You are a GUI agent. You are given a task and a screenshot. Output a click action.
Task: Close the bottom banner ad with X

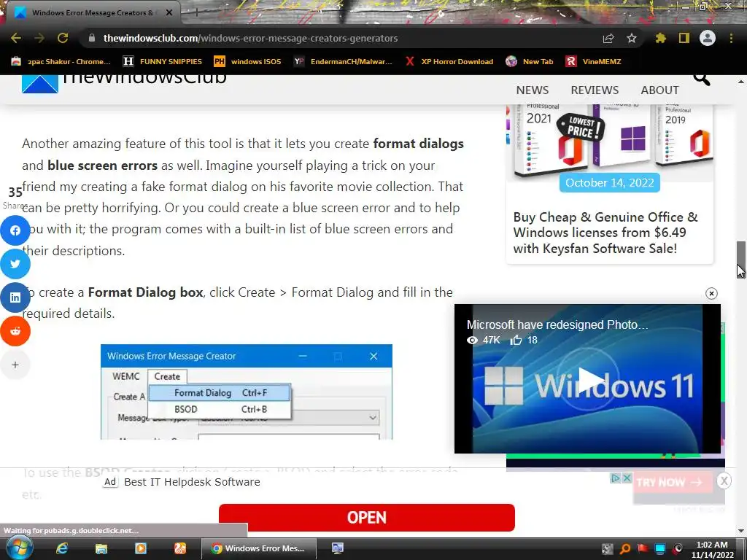pyautogui.click(x=724, y=481)
